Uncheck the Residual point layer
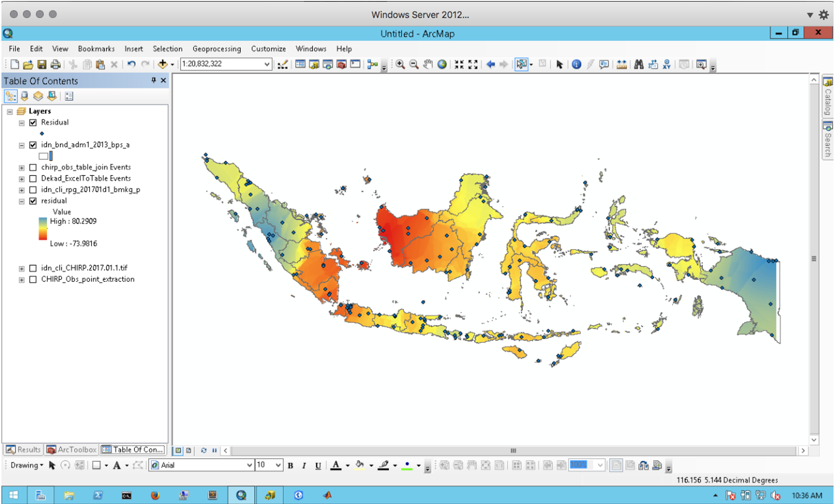Screen dimensions: 835x504 click(x=33, y=123)
